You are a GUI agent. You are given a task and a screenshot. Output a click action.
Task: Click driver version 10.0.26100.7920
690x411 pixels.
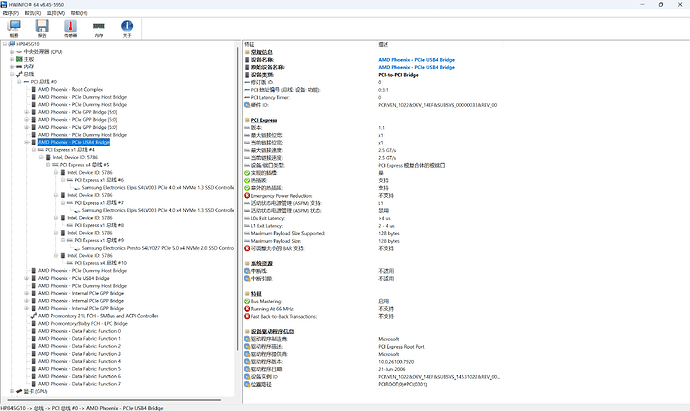(396, 362)
